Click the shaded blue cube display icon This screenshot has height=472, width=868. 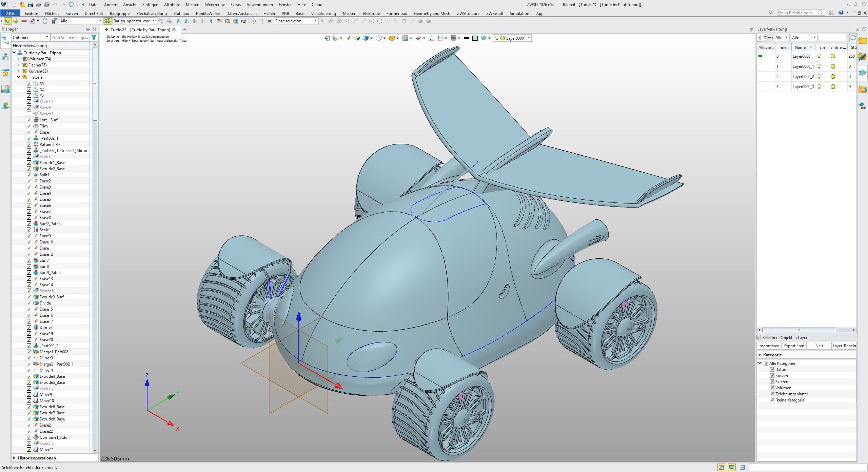click(x=366, y=38)
